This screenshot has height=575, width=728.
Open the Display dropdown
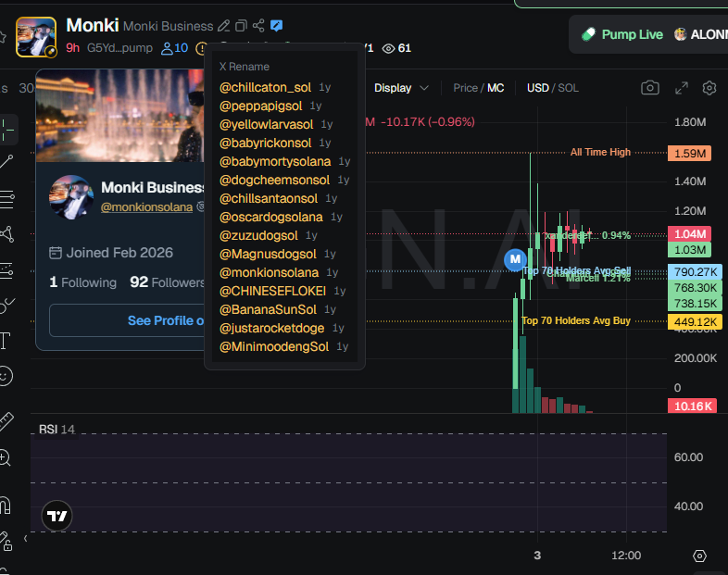click(401, 88)
